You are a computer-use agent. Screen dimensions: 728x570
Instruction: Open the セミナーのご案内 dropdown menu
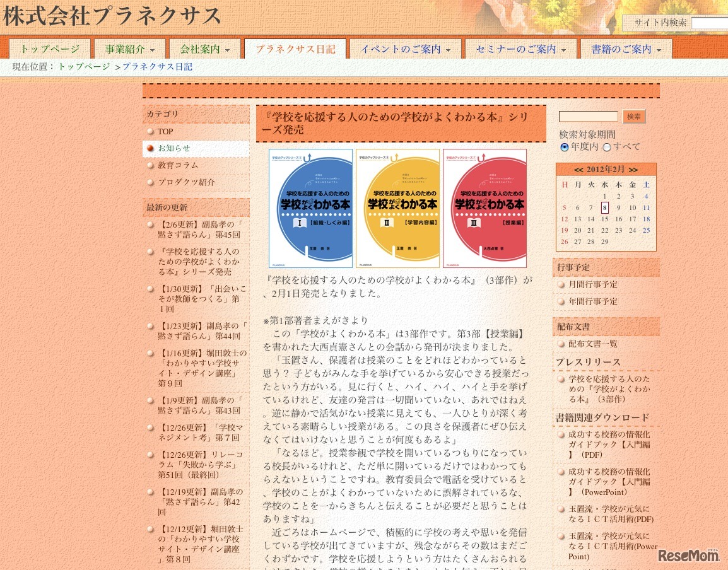click(x=565, y=49)
